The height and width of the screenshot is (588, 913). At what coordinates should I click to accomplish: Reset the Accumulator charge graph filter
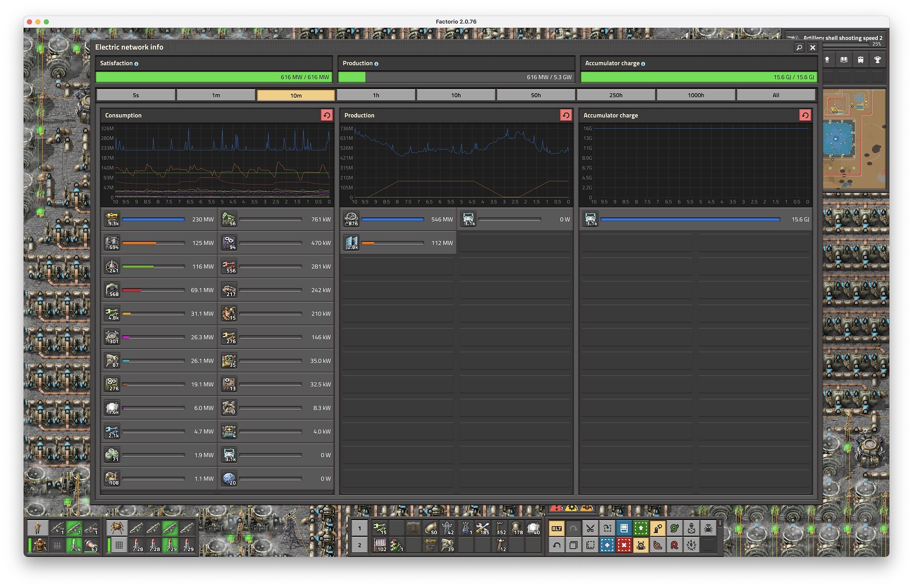pyautogui.click(x=805, y=115)
